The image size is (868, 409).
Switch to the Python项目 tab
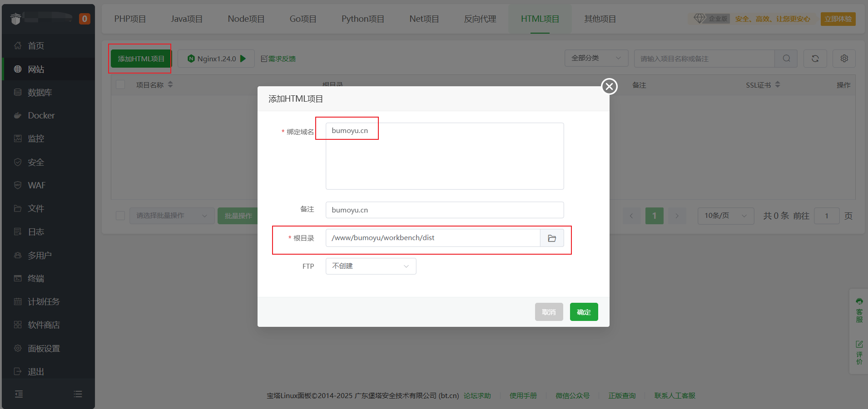pyautogui.click(x=363, y=19)
